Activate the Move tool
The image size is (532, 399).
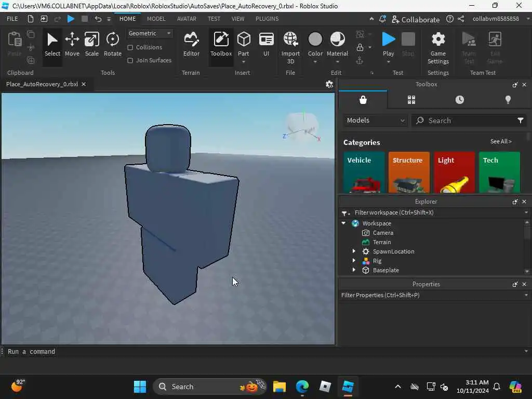(x=72, y=45)
